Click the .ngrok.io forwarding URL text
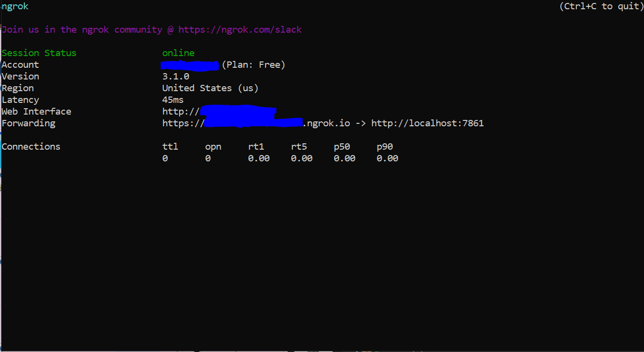 coord(326,123)
